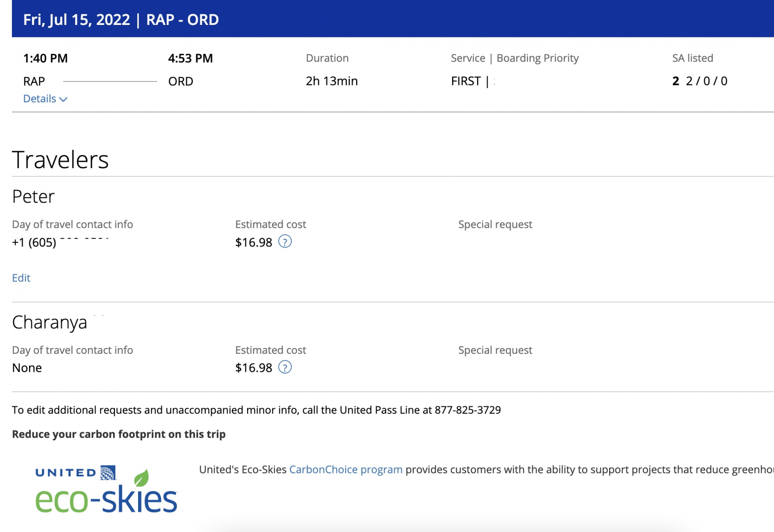Click the United Pass Line phone number text
The width and height of the screenshot is (774, 532).
[467, 410]
